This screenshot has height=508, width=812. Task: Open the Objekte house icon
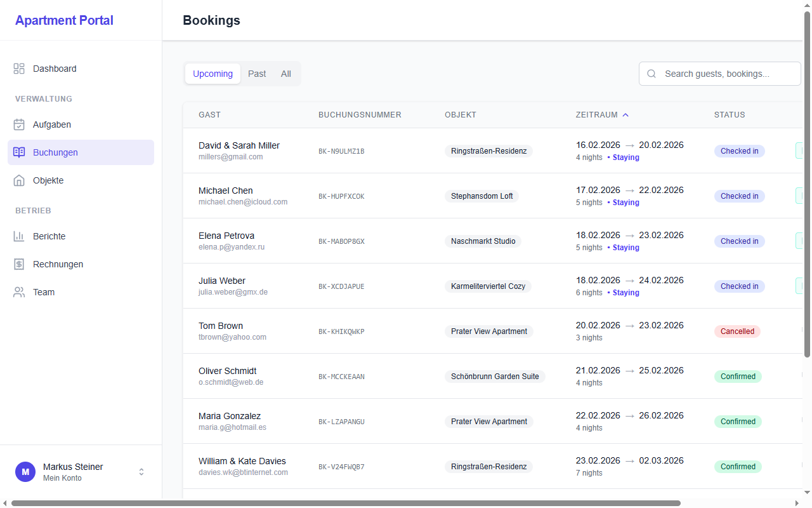[x=19, y=180]
